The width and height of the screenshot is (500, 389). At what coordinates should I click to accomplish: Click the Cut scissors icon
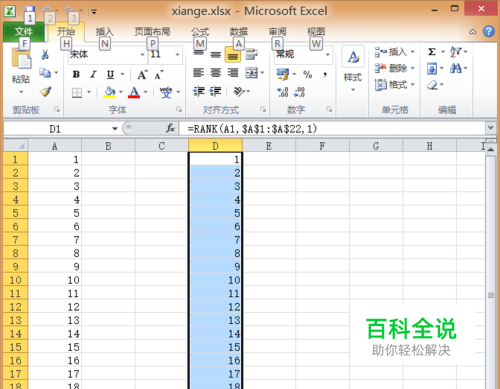(45, 54)
